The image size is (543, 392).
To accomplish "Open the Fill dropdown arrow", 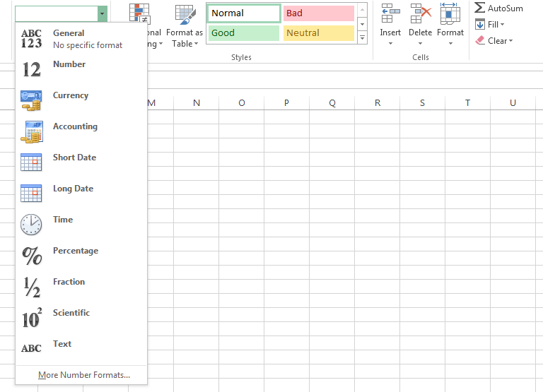I will point(502,25).
